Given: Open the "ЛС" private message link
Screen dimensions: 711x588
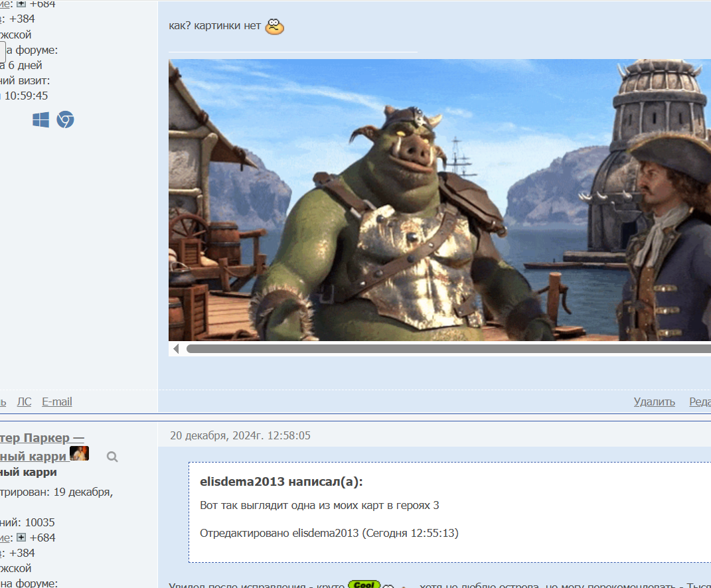Looking at the screenshot, I should click(x=24, y=402).
